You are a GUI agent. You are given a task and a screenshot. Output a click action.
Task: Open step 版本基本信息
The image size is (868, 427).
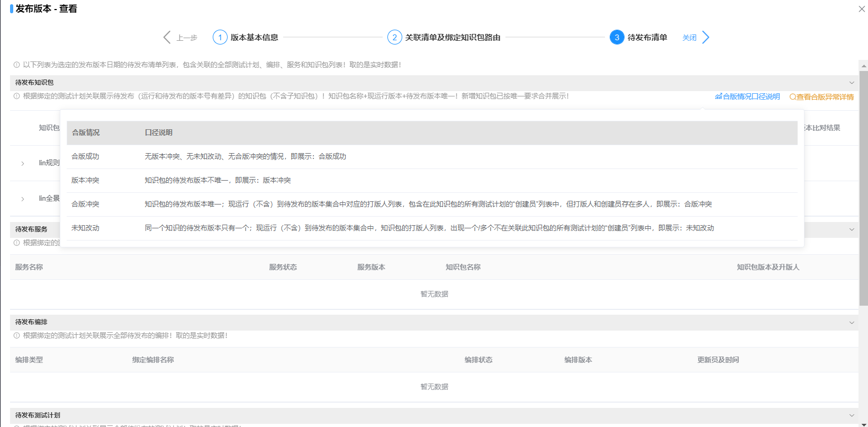point(255,38)
